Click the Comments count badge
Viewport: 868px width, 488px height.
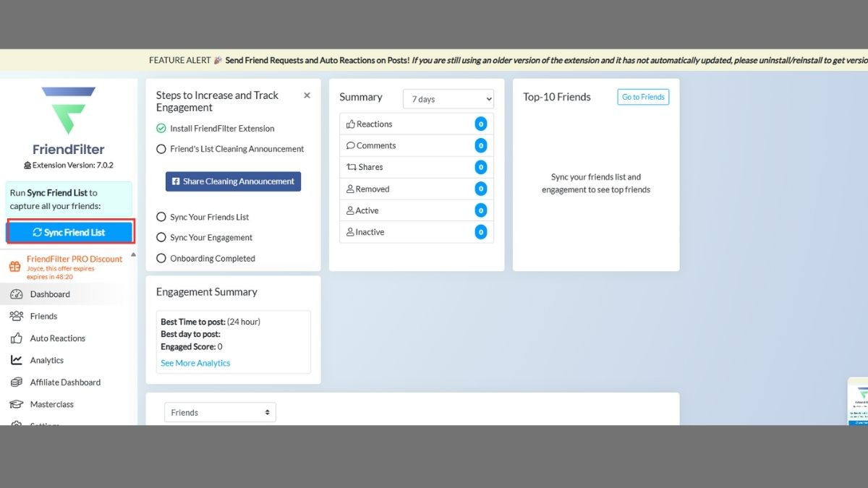pos(481,145)
